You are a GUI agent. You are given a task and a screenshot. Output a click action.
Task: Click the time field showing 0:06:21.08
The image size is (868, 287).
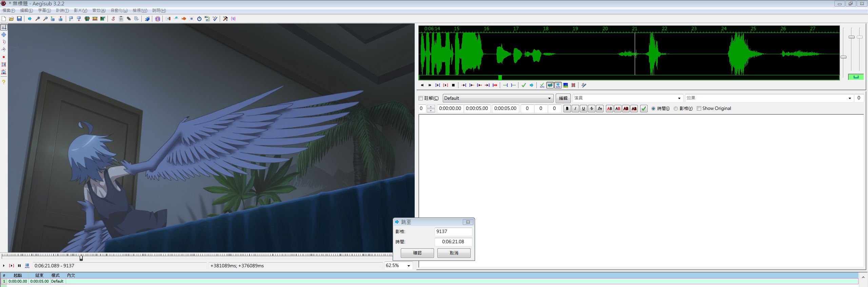click(x=453, y=242)
